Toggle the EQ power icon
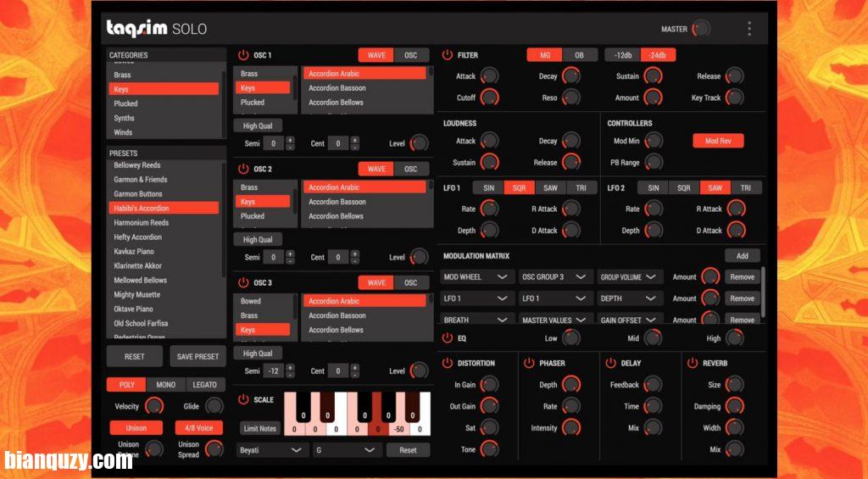This screenshot has height=479, width=868. (448, 337)
